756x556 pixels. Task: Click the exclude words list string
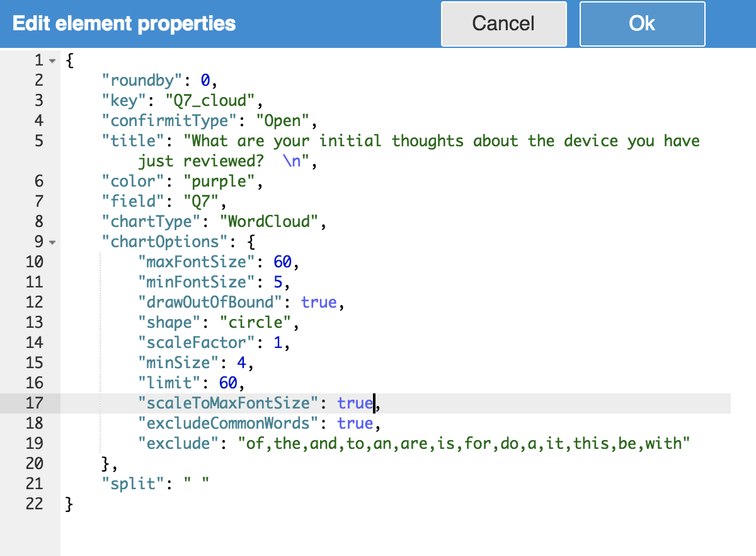464,443
